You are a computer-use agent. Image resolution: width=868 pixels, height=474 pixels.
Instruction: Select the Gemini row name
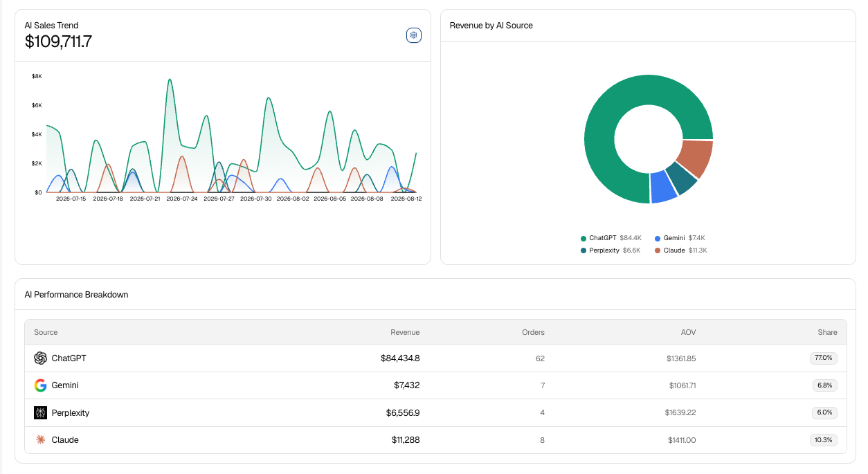[x=65, y=385]
